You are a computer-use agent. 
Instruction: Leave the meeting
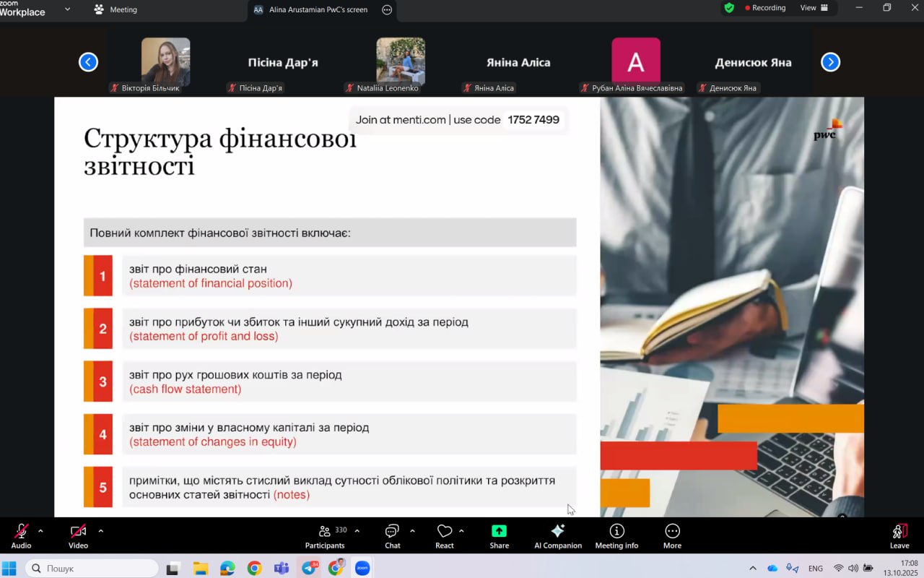tap(899, 535)
